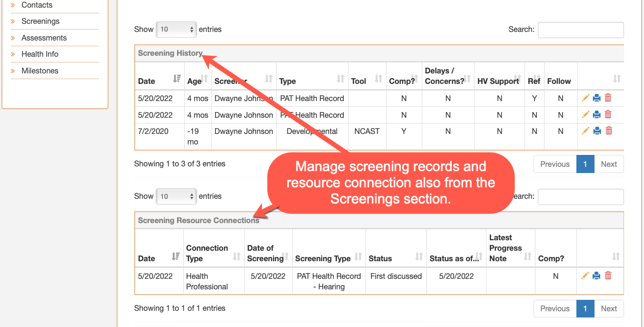Screen dimensions: 644x327
Task: Sort Screening History by its Comp? column
Action: (404, 76)
